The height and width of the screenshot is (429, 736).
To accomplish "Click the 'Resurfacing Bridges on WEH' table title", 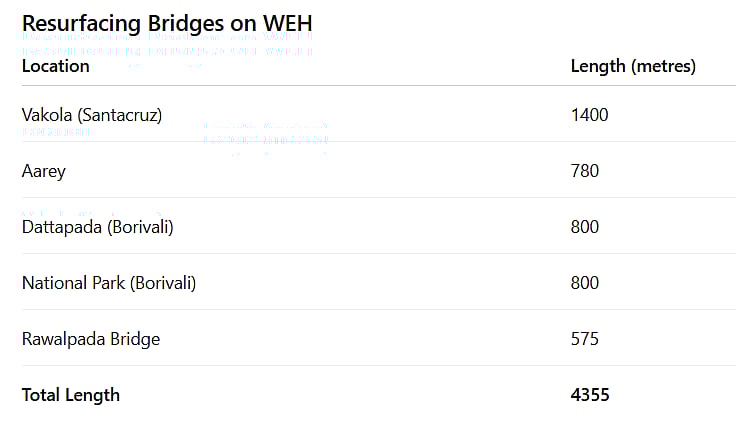I will point(168,23).
